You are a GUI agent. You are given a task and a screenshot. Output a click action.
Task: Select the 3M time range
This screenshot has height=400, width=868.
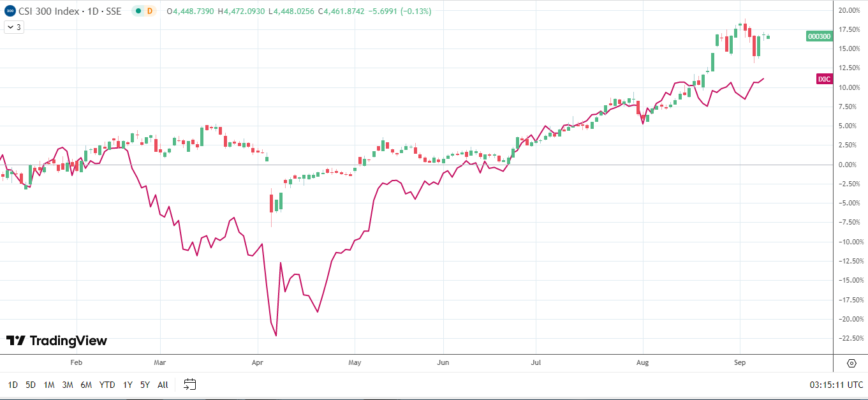click(x=68, y=385)
